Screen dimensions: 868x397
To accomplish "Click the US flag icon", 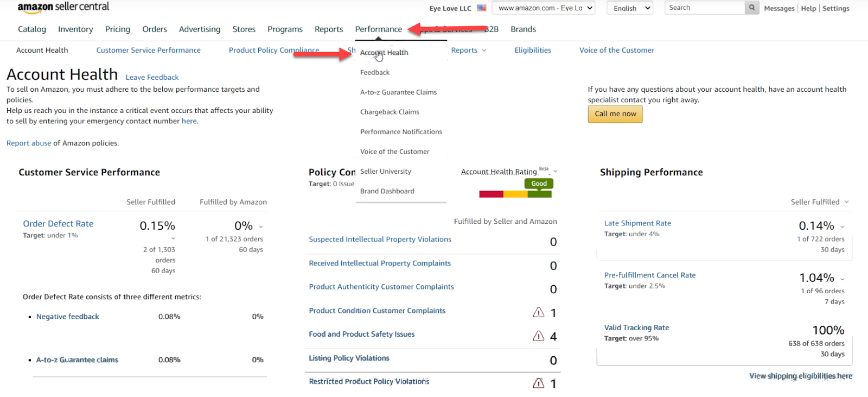I will point(482,8).
